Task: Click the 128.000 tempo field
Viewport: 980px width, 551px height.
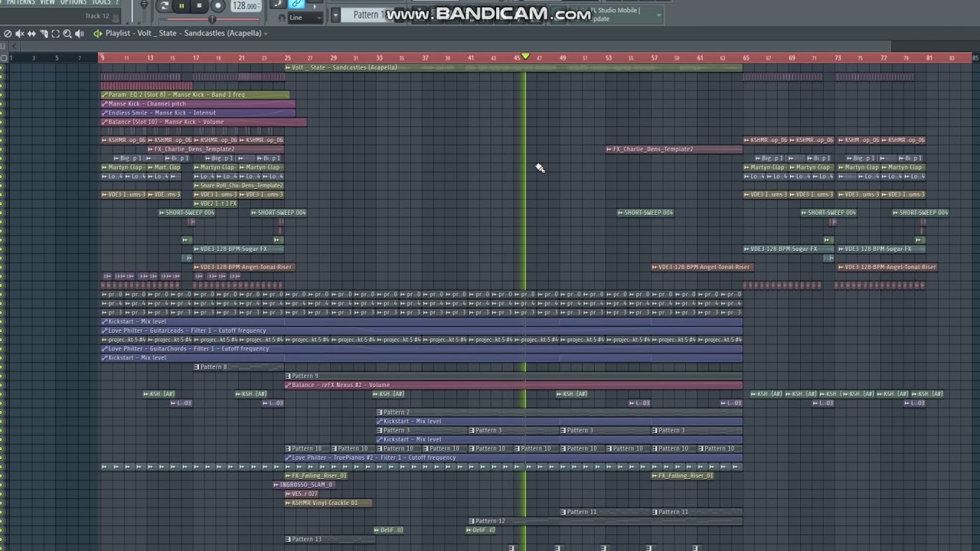Action: pos(245,6)
